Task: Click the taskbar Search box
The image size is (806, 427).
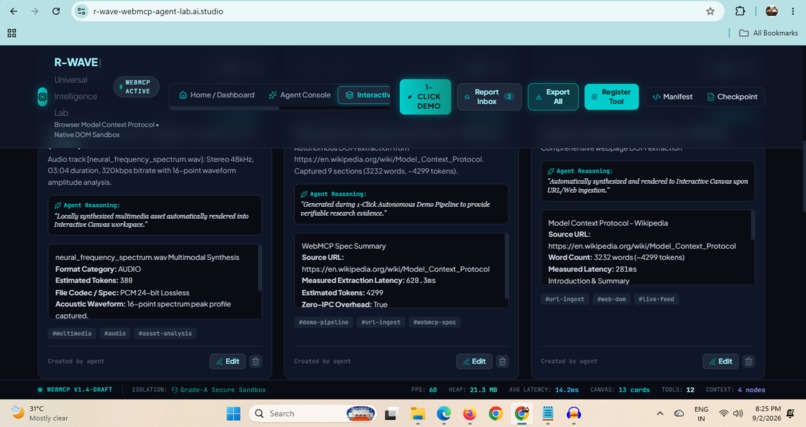Action: point(313,413)
